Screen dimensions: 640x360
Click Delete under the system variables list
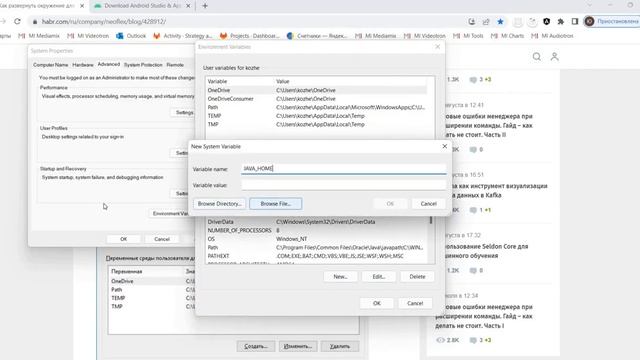(417, 277)
